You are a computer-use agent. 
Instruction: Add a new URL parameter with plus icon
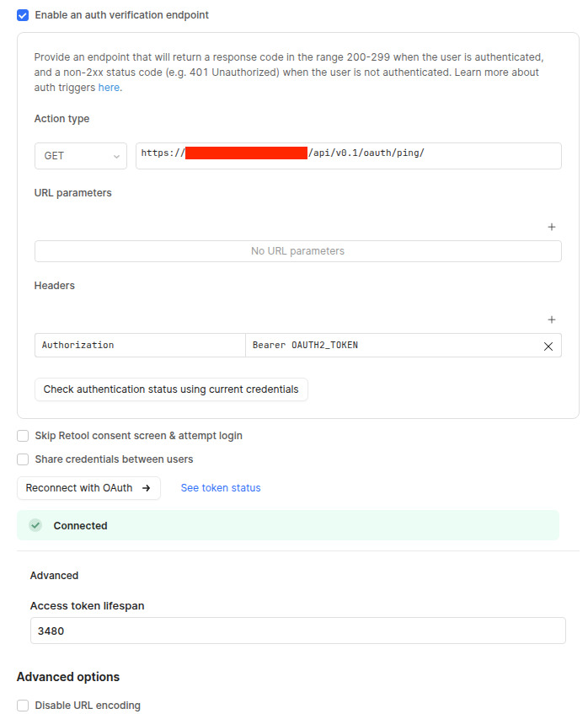point(552,227)
